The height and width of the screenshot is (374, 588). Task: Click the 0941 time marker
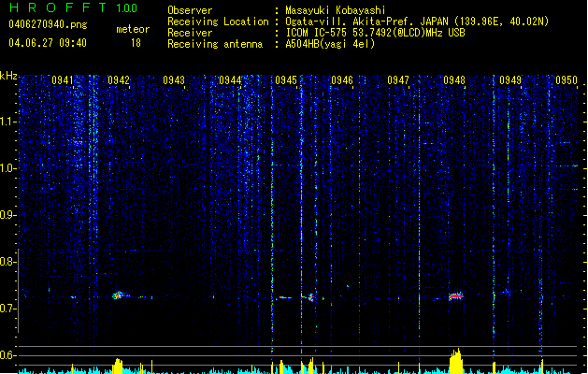(x=63, y=80)
